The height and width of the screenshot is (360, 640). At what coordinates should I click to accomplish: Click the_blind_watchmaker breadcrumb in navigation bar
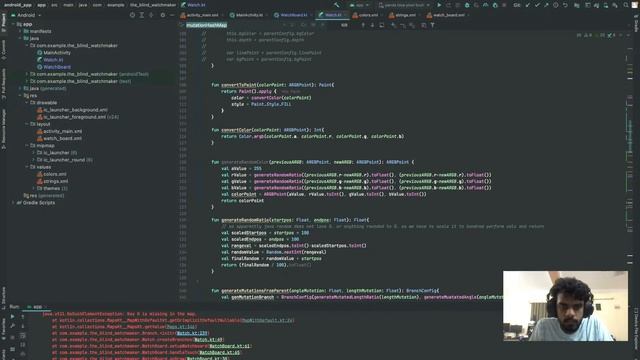point(153,5)
